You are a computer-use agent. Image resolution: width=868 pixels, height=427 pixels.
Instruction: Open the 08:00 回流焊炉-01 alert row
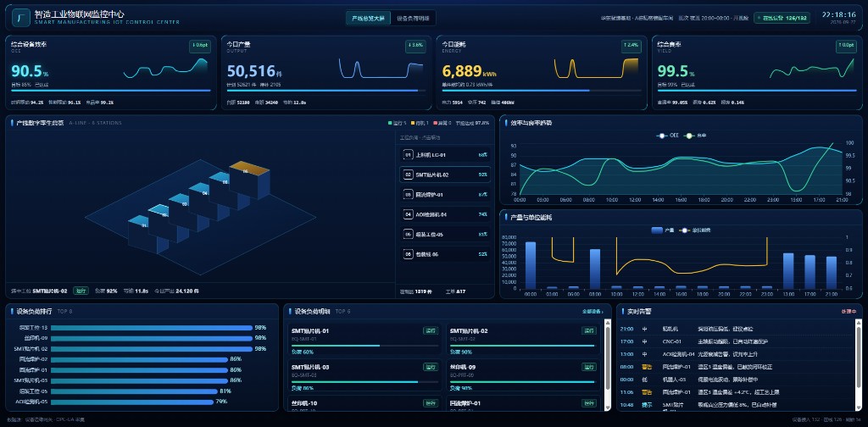pos(736,367)
